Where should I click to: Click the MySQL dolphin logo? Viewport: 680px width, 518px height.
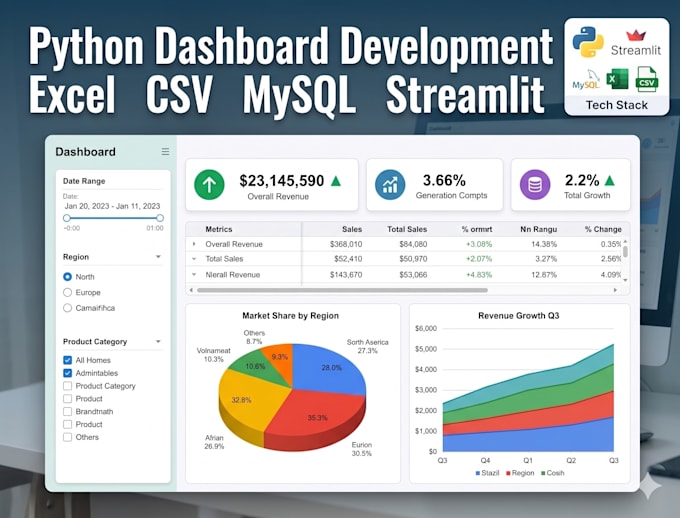click(586, 79)
